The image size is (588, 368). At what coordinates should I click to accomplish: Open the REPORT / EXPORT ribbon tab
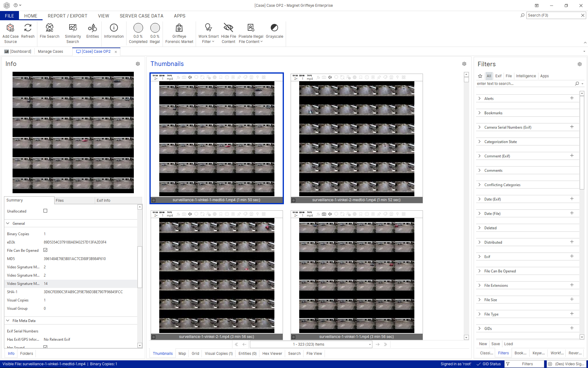coord(67,16)
